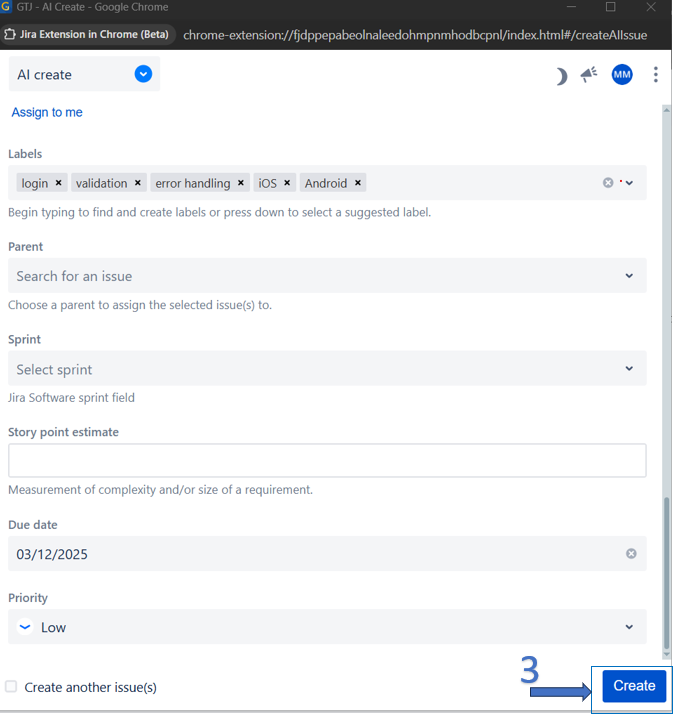Expand the AI create dropdown
This screenshot has width=675, height=714.
tap(143, 74)
